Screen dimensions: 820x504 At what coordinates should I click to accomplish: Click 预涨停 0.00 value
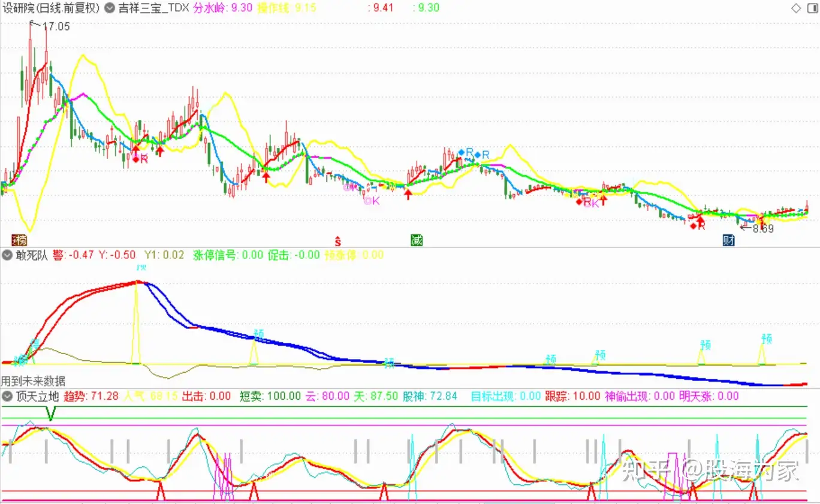click(354, 255)
